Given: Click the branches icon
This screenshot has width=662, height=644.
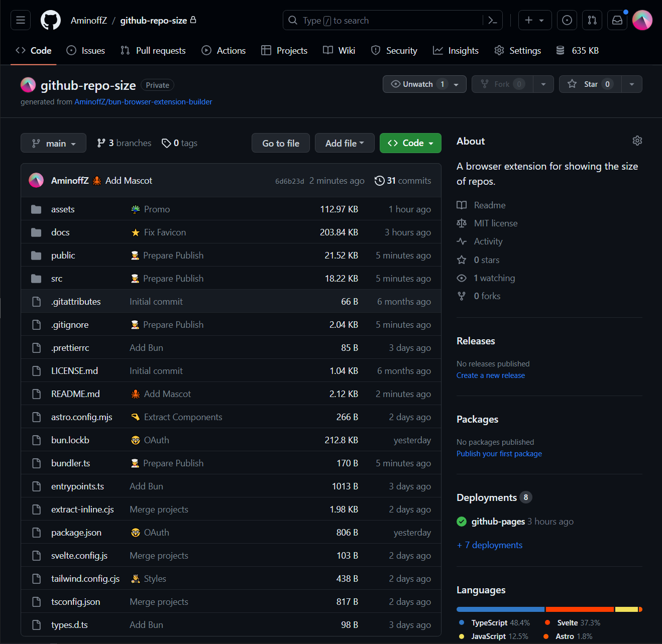Looking at the screenshot, I should (x=101, y=143).
